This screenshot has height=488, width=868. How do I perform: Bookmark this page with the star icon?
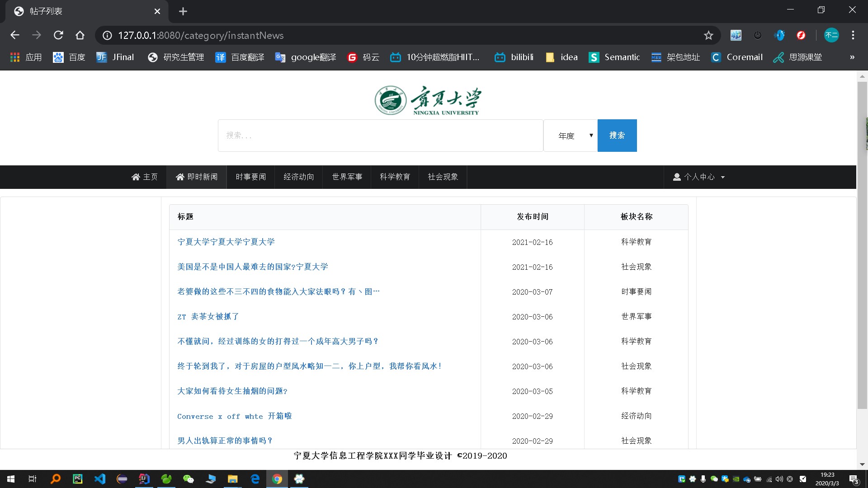click(x=708, y=35)
